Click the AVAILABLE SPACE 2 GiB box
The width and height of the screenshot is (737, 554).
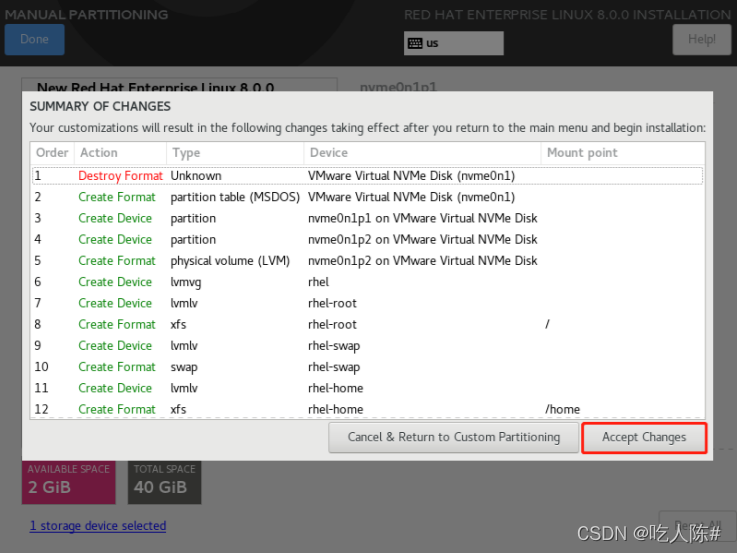click(x=69, y=482)
